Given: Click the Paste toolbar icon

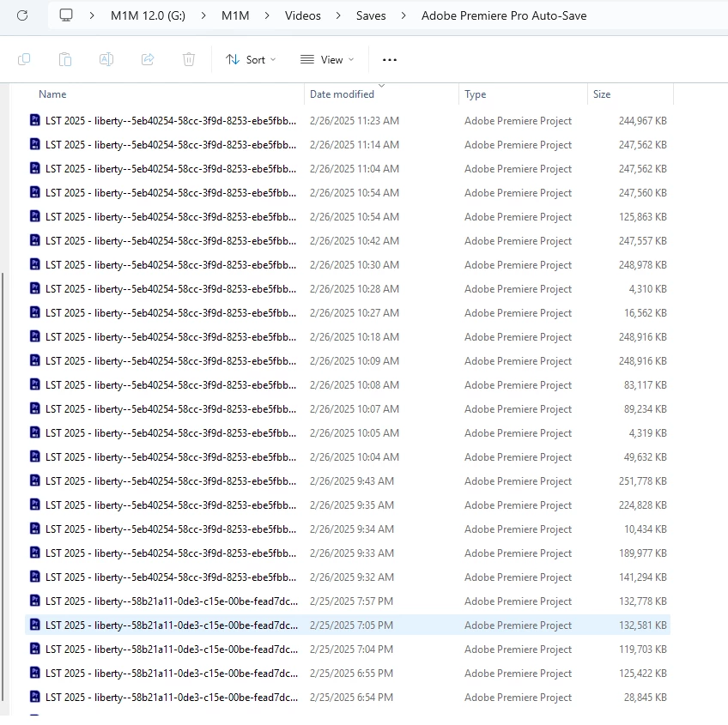Looking at the screenshot, I should point(65,59).
